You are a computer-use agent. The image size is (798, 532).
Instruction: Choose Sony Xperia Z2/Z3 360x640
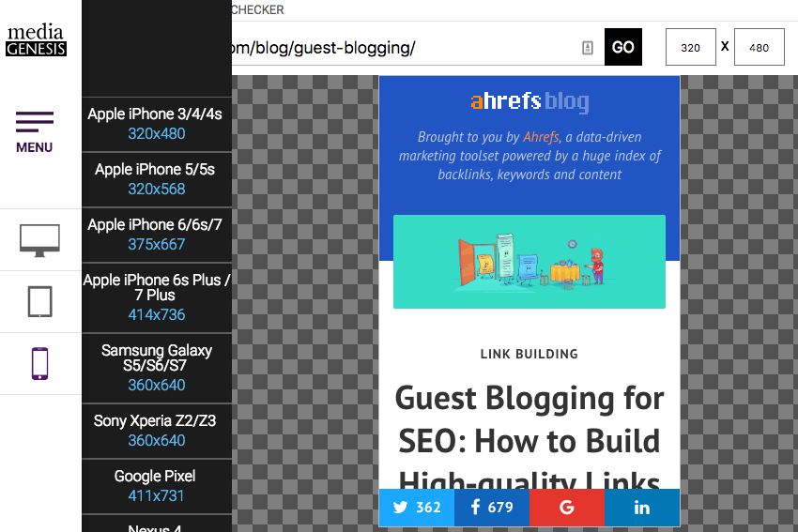click(157, 432)
